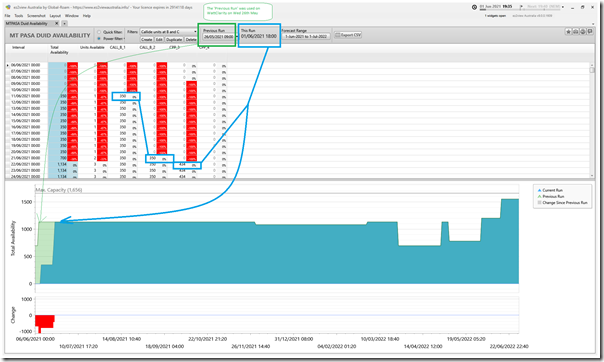The height and width of the screenshot is (362, 604).
Task: Click the '1 widgets open' status text
Action: (495, 16)
